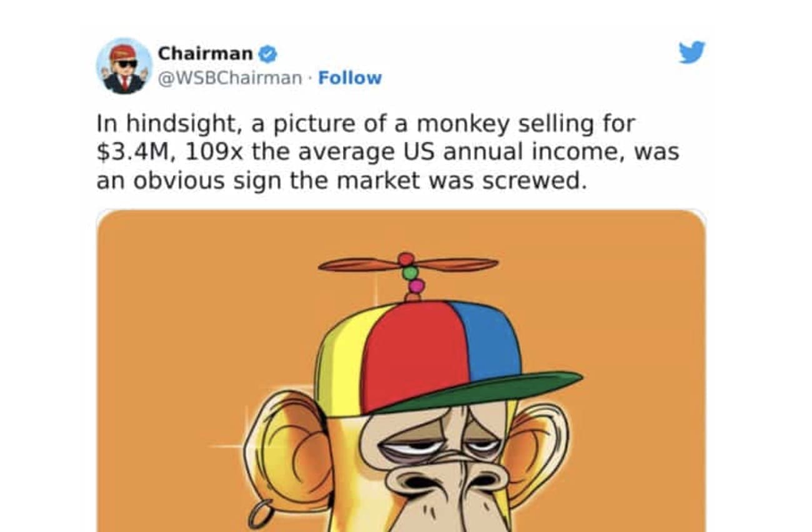Image resolution: width=812 pixels, height=532 pixels.
Task: Click the Twitter bird logo
Action: tap(691, 52)
